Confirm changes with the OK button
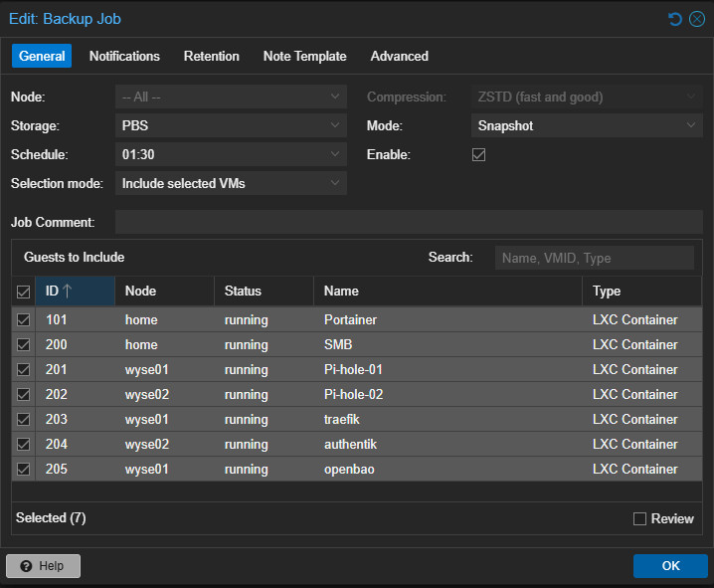714x588 pixels. coord(670,566)
